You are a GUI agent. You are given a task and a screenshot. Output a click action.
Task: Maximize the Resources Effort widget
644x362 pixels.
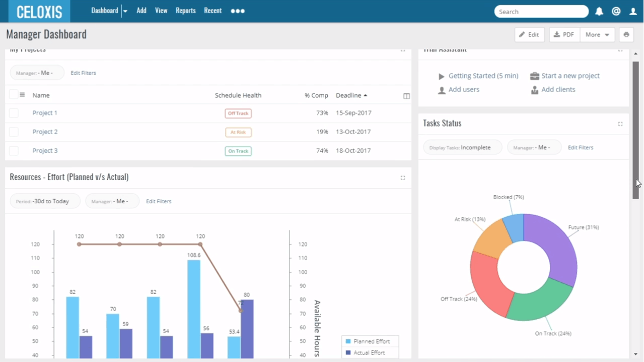403,177
